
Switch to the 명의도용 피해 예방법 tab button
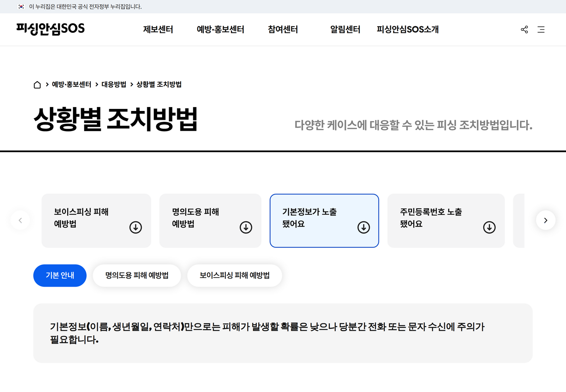coord(137,275)
